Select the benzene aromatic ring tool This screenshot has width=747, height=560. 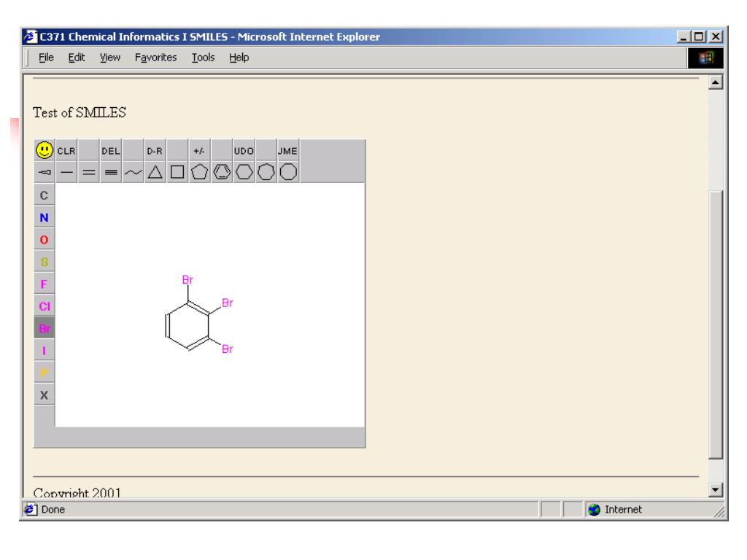click(x=222, y=172)
